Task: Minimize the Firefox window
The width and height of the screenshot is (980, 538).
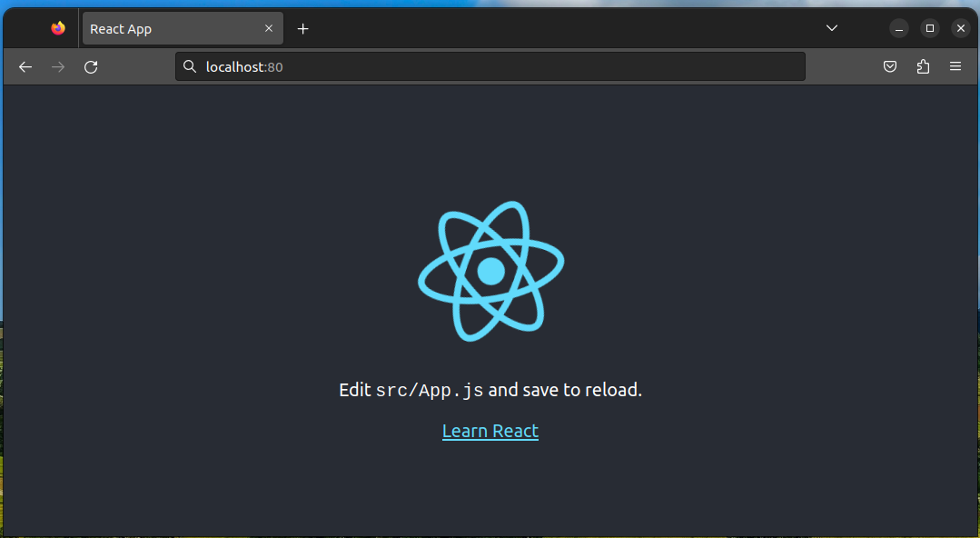Action: [899, 28]
